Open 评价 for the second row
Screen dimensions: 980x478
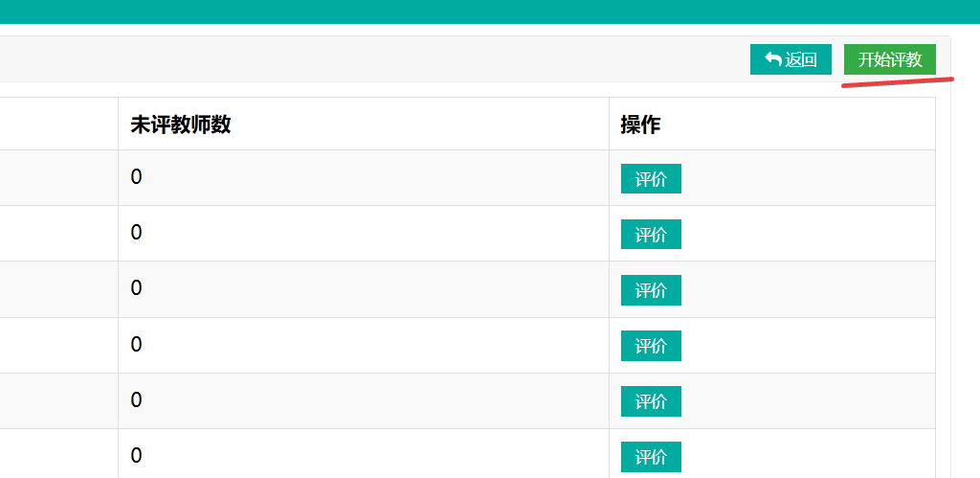pyautogui.click(x=651, y=235)
